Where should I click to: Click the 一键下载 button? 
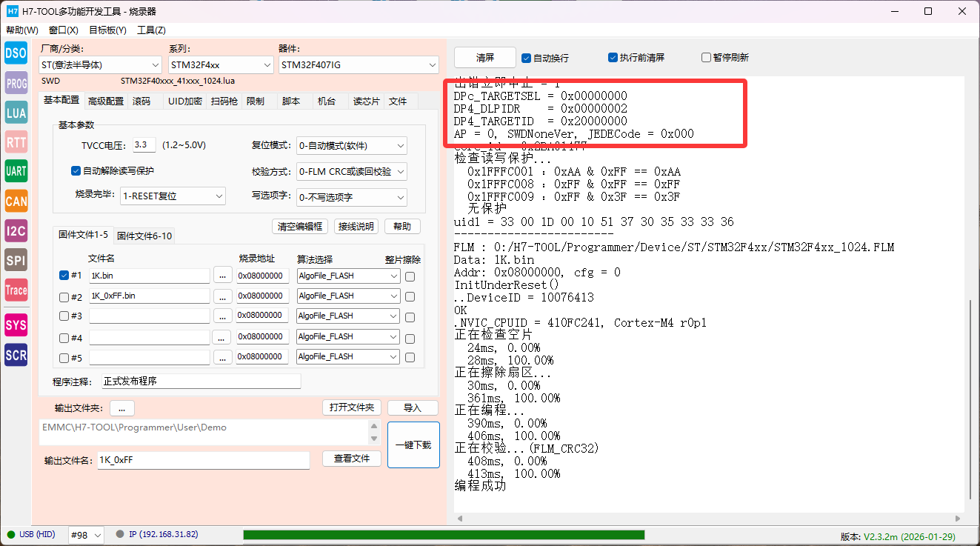point(413,445)
